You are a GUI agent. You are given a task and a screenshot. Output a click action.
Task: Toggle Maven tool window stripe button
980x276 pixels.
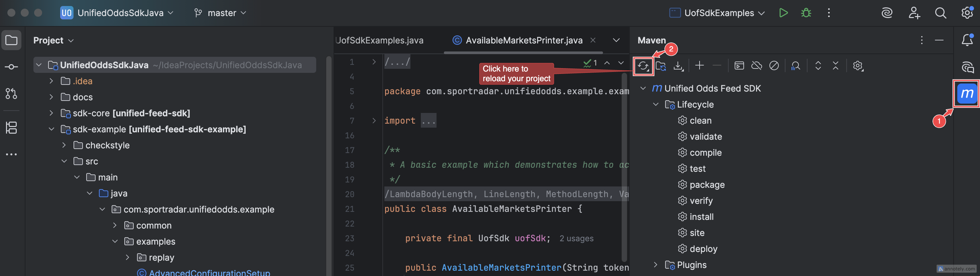pos(966,94)
